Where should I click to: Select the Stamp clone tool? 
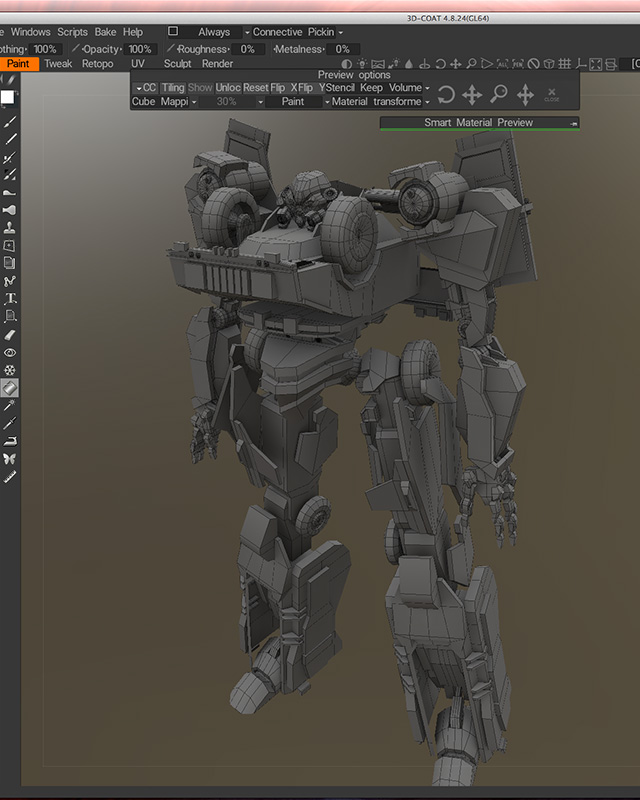pos(10,228)
